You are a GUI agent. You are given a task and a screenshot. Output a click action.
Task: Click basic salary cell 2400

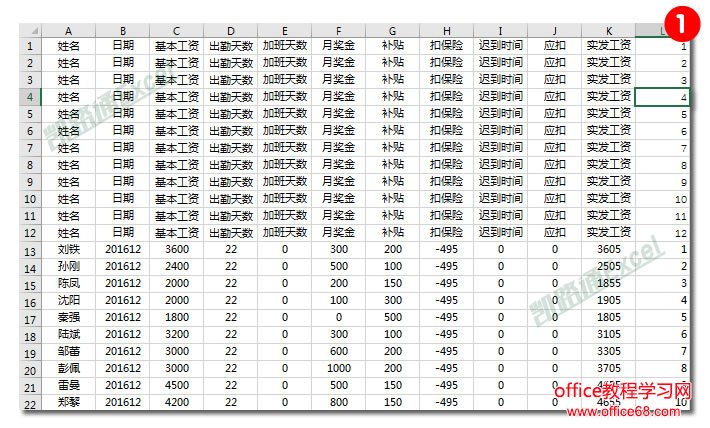[x=177, y=266]
